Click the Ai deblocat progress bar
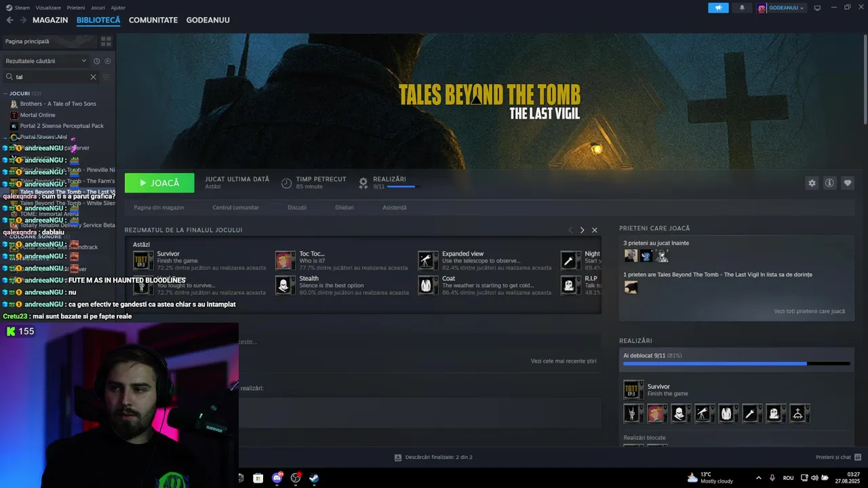The height and width of the screenshot is (488, 868). point(736,364)
